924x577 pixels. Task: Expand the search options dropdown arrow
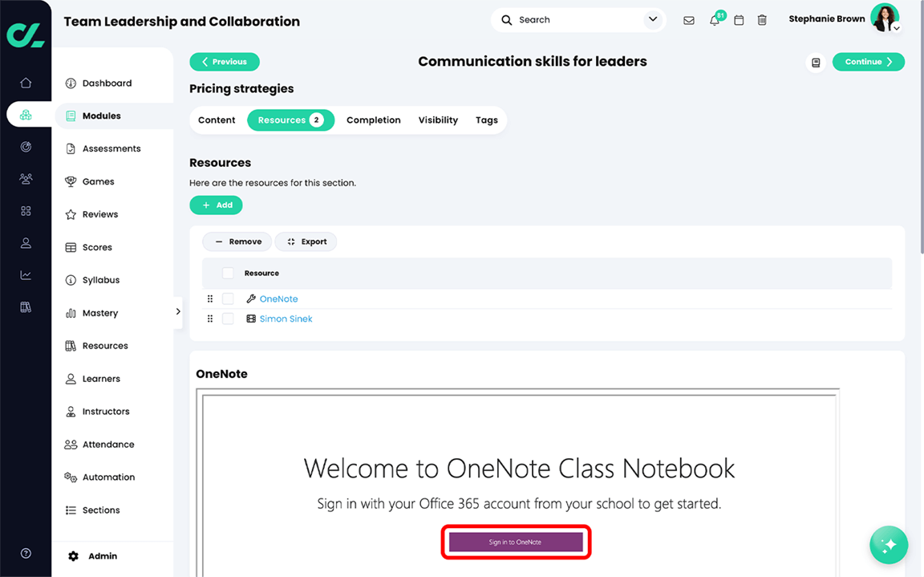pos(652,19)
